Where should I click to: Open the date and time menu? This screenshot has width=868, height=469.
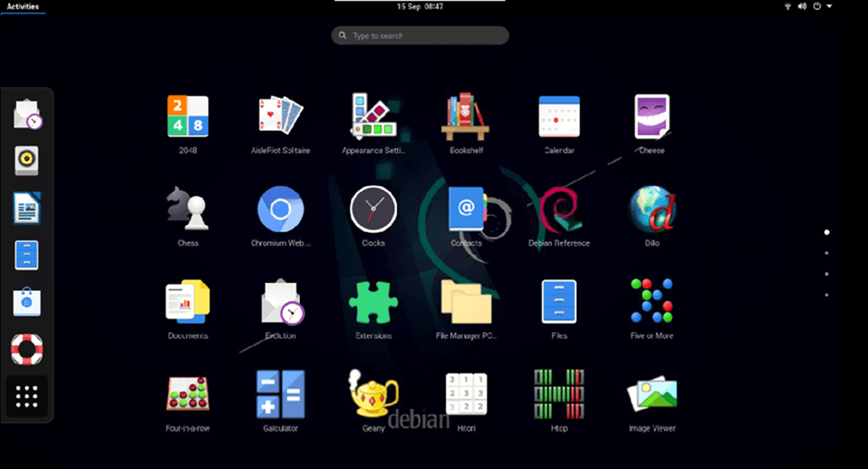419,6
